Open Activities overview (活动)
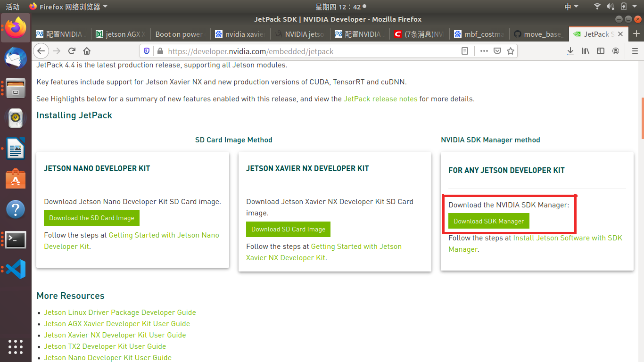 [x=13, y=7]
